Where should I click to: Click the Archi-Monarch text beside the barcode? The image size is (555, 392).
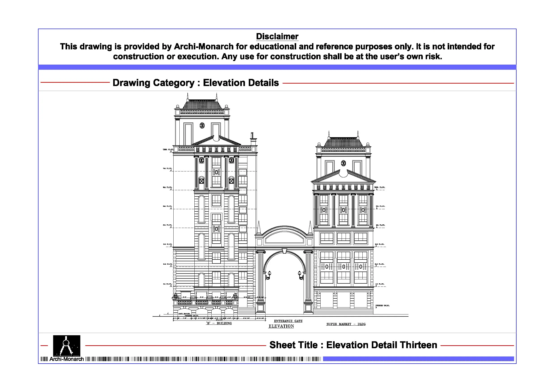66,359
